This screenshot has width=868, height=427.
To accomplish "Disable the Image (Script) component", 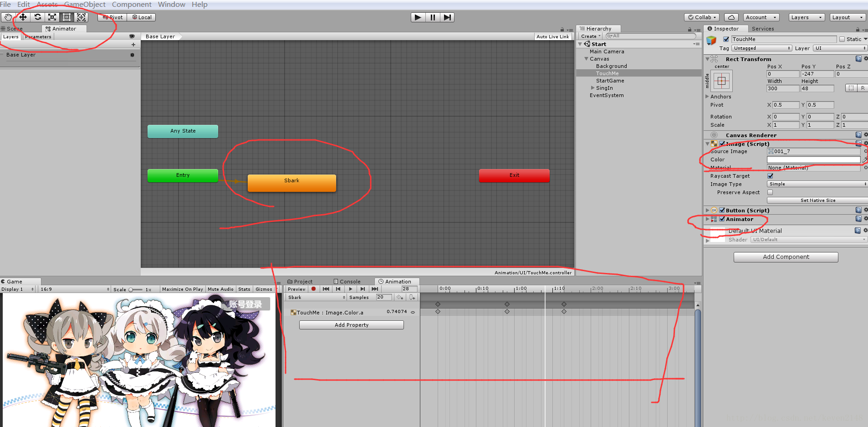I will (722, 144).
